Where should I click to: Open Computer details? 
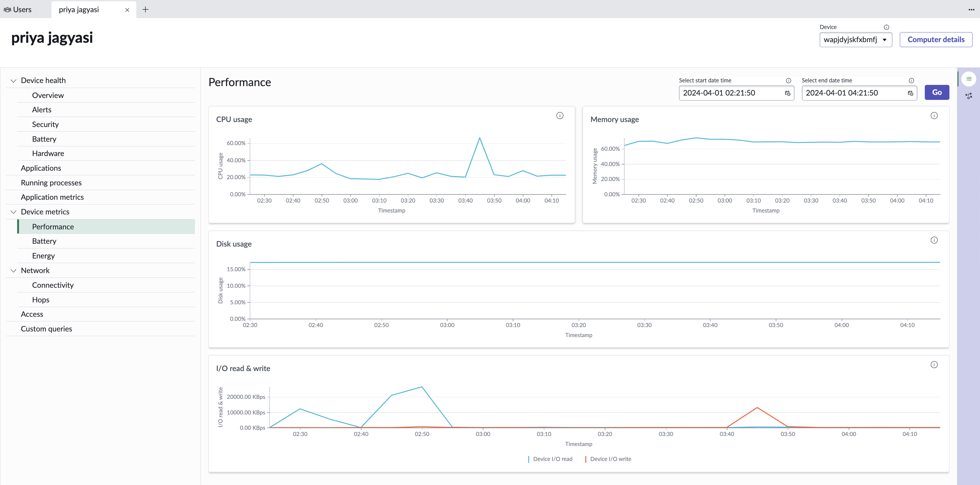click(935, 40)
